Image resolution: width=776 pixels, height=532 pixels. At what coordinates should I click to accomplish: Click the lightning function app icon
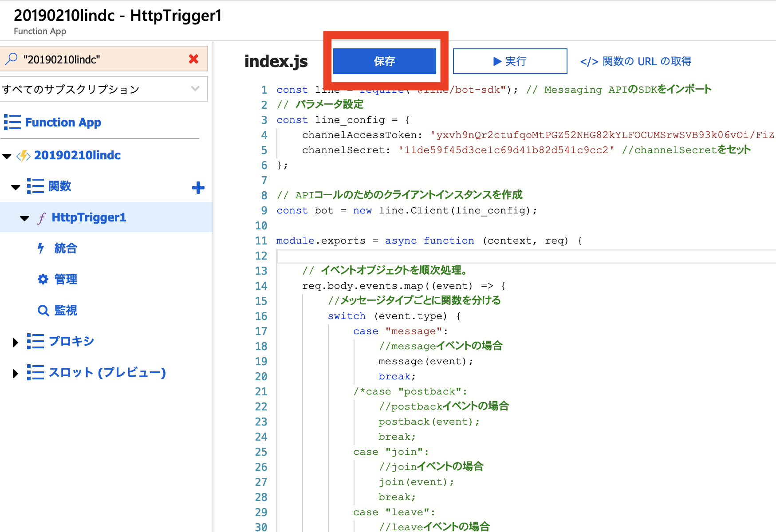[x=23, y=156]
